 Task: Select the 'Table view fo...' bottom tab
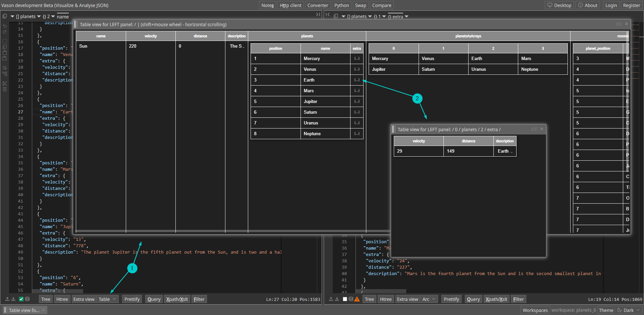24,310
